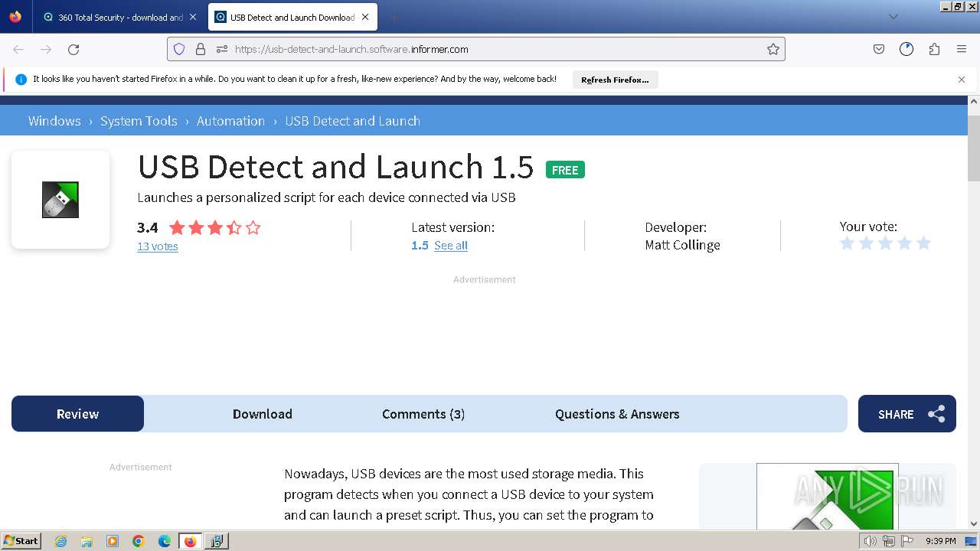Open a new tab with the plus button
The image size is (980, 551).
[x=394, y=17]
